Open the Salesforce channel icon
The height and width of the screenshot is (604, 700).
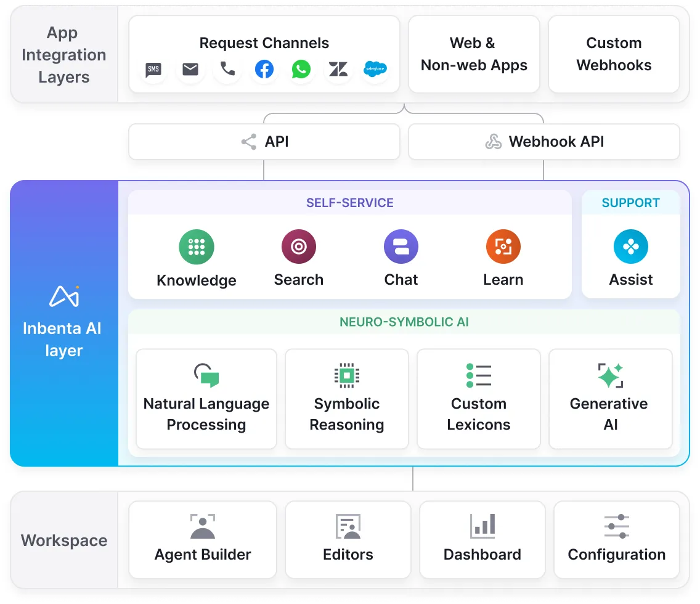tap(375, 70)
